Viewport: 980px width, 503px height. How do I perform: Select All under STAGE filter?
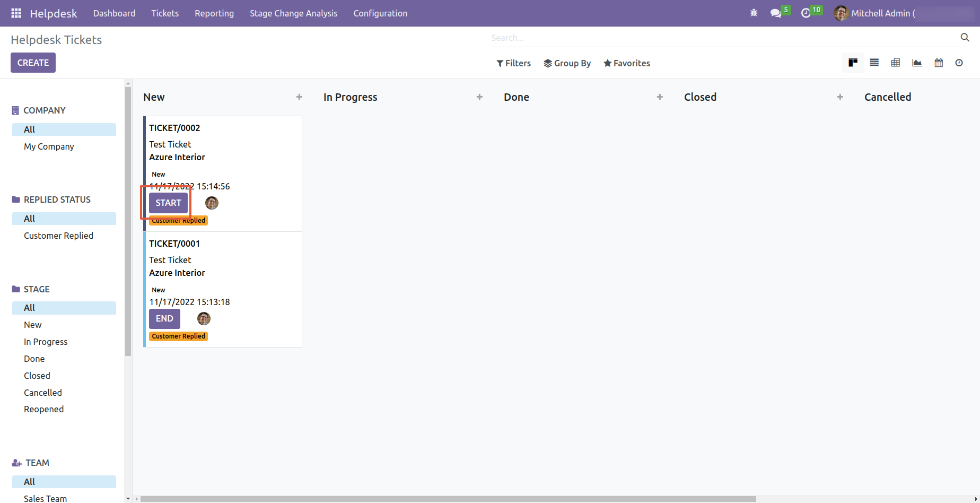64,308
